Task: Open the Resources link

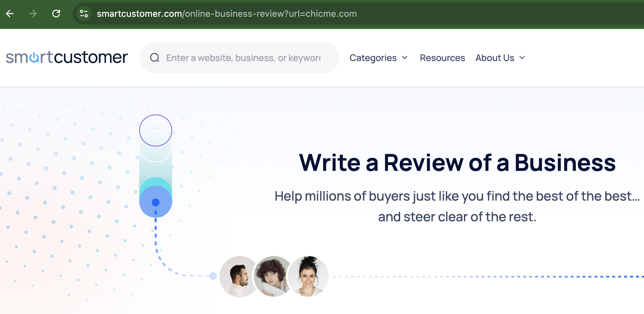Action: 442,58
